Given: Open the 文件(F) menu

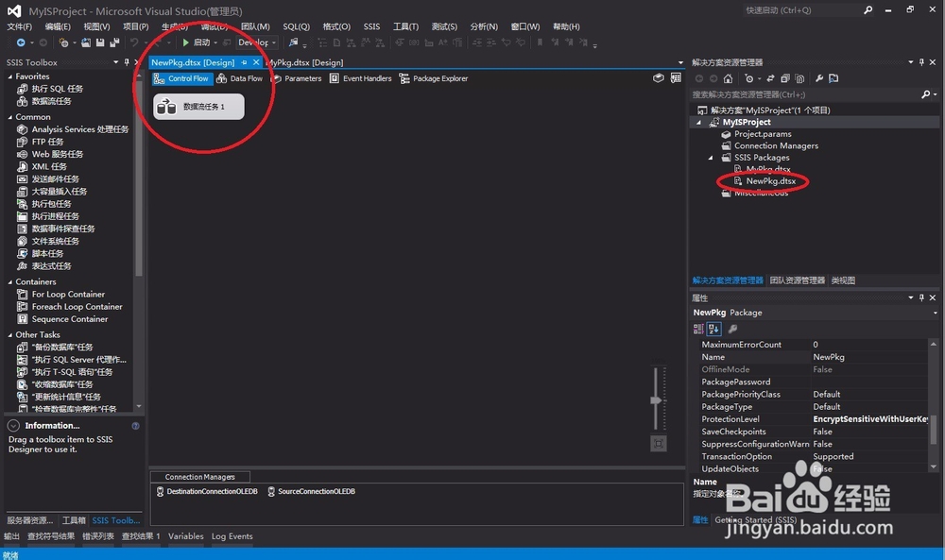Looking at the screenshot, I should 19,26.
